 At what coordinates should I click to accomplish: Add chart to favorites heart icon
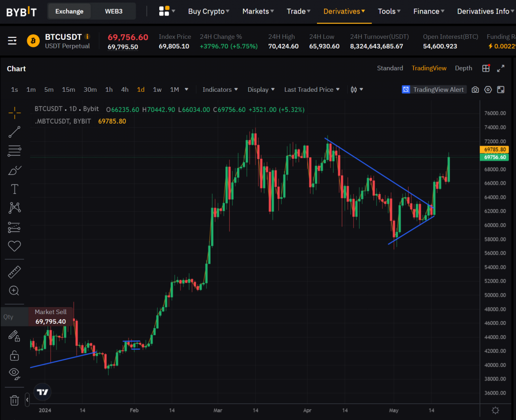click(15, 246)
